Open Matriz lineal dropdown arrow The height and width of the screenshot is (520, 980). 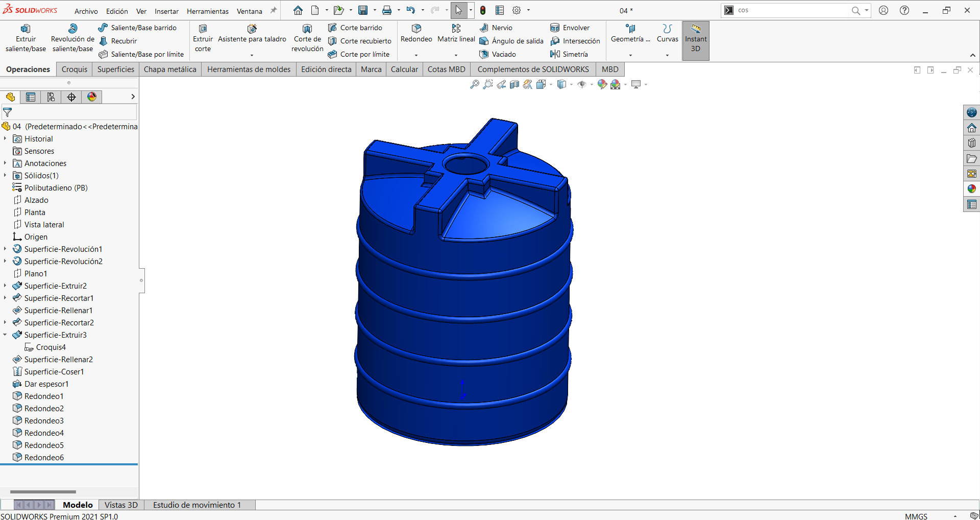tap(456, 55)
